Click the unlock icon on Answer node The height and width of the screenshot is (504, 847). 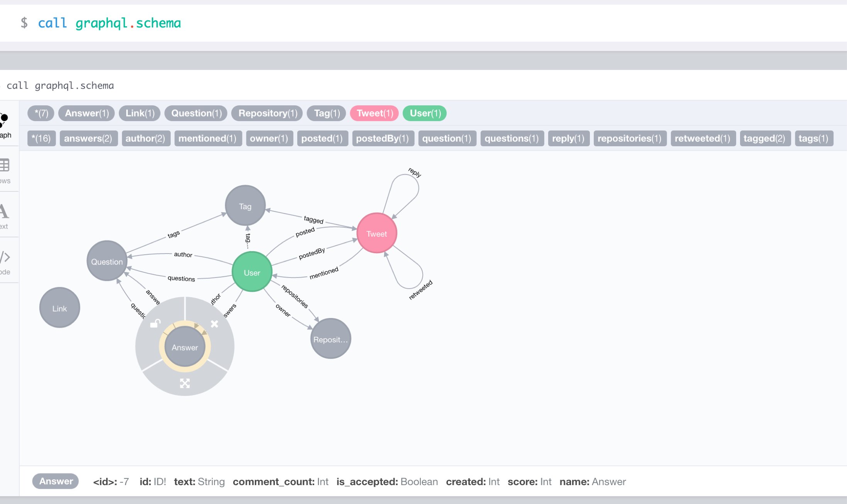click(x=155, y=323)
